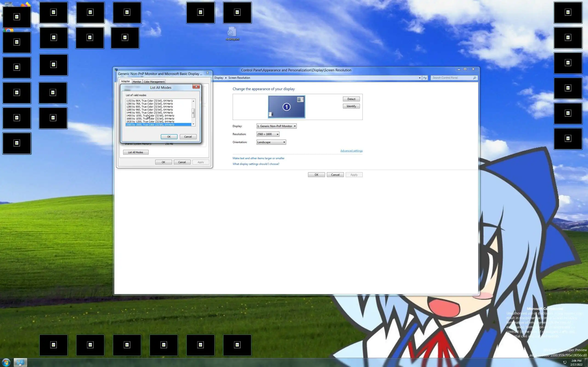This screenshot has height=367, width=588.
Task: Click the address bar refresh icon
Action: click(x=425, y=78)
